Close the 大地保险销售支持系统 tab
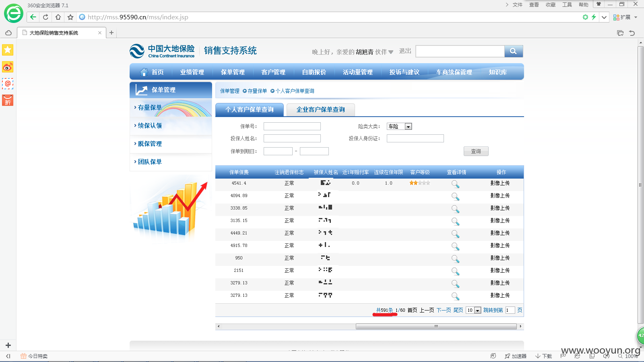 100,33
